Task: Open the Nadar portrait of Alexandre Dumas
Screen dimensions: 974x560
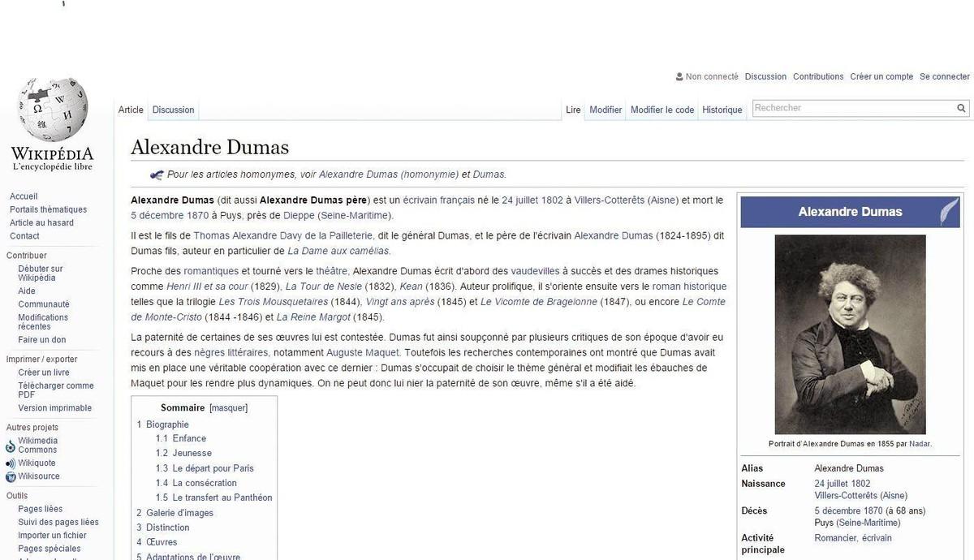Action: [x=850, y=334]
